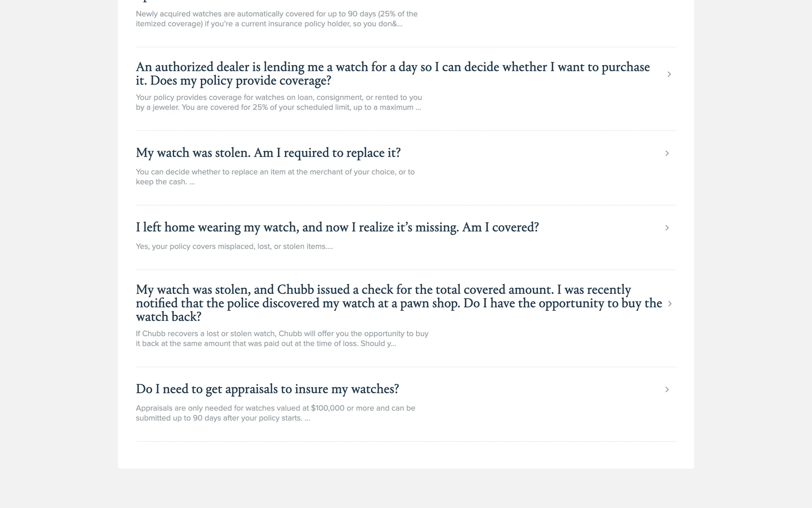Click chevron beside the missing watch coverage question
812x508 pixels.
click(x=667, y=228)
